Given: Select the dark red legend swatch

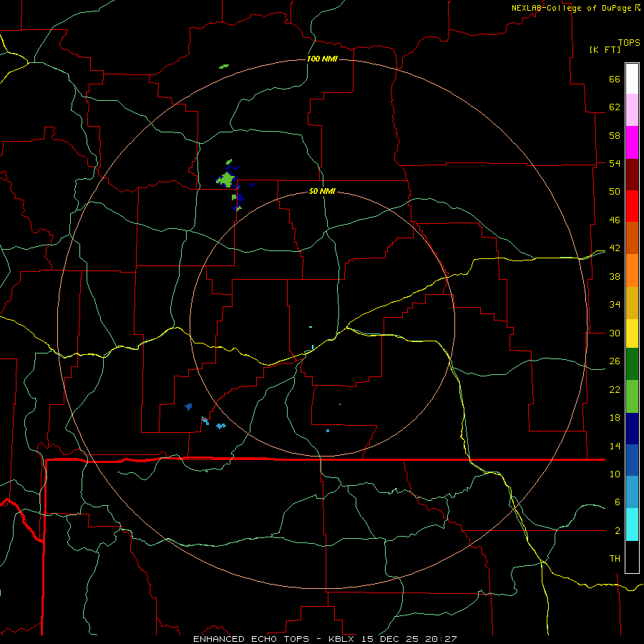Looking at the screenshot, I should pyautogui.click(x=632, y=175).
